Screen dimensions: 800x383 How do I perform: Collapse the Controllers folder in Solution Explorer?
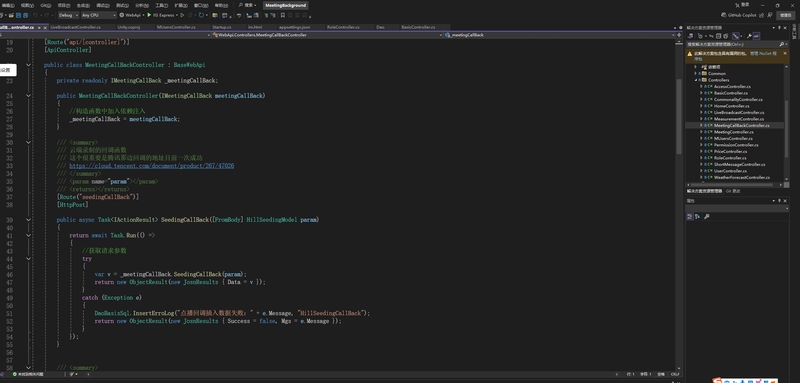(x=695, y=80)
